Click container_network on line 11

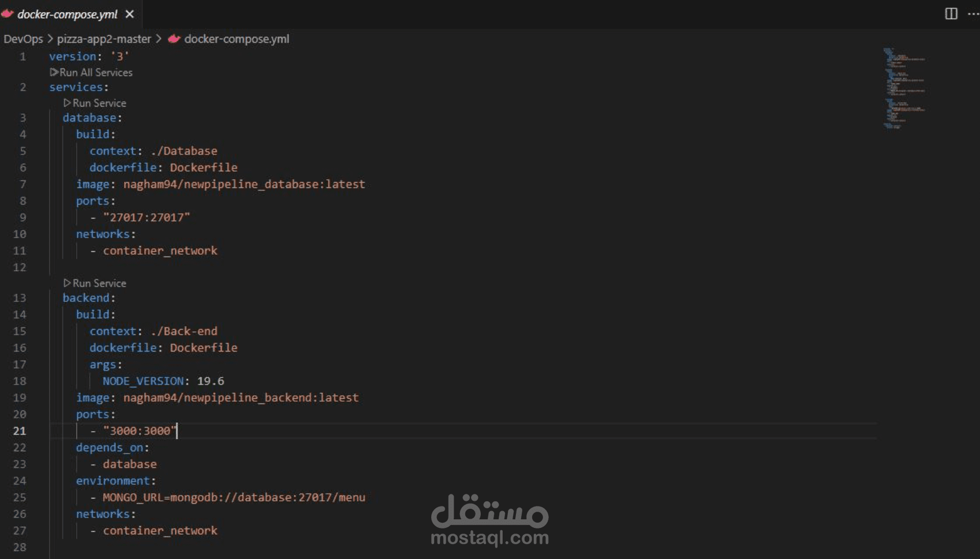tap(160, 251)
